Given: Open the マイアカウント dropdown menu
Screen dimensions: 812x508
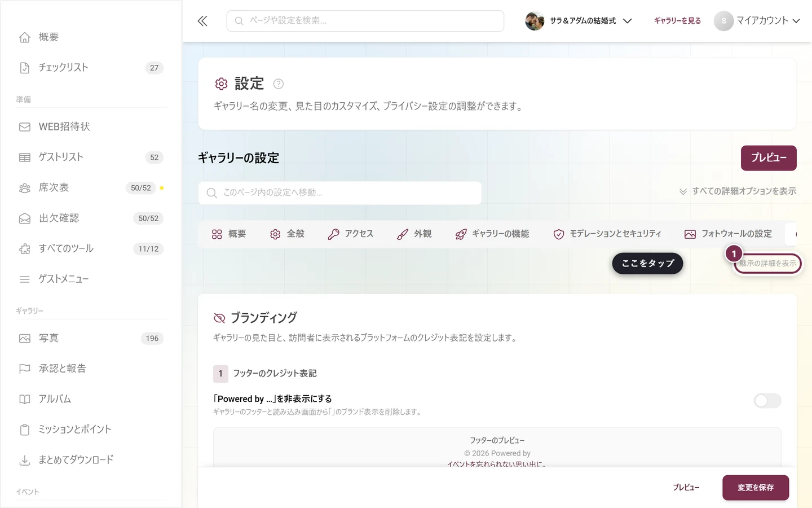Looking at the screenshot, I should click(x=757, y=21).
